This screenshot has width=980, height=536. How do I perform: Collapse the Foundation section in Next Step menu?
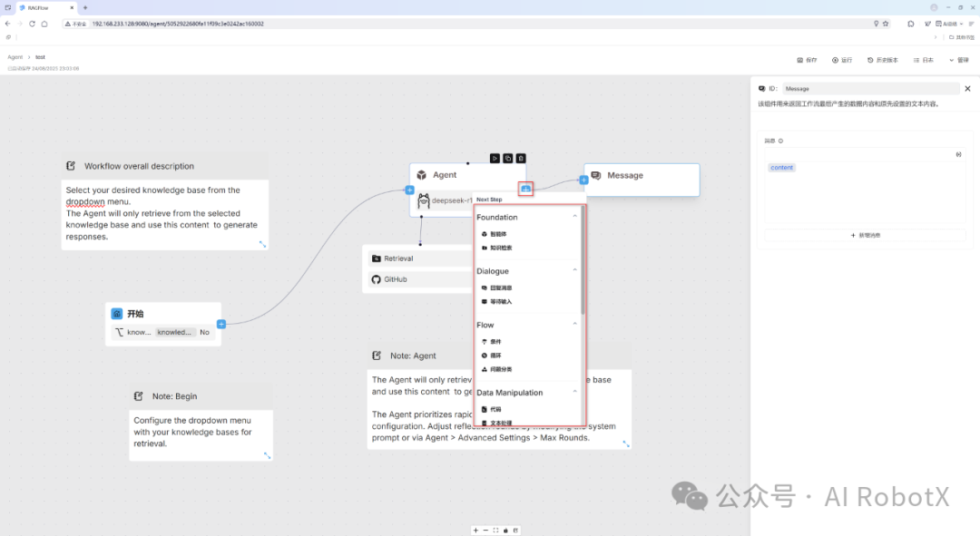(x=574, y=217)
